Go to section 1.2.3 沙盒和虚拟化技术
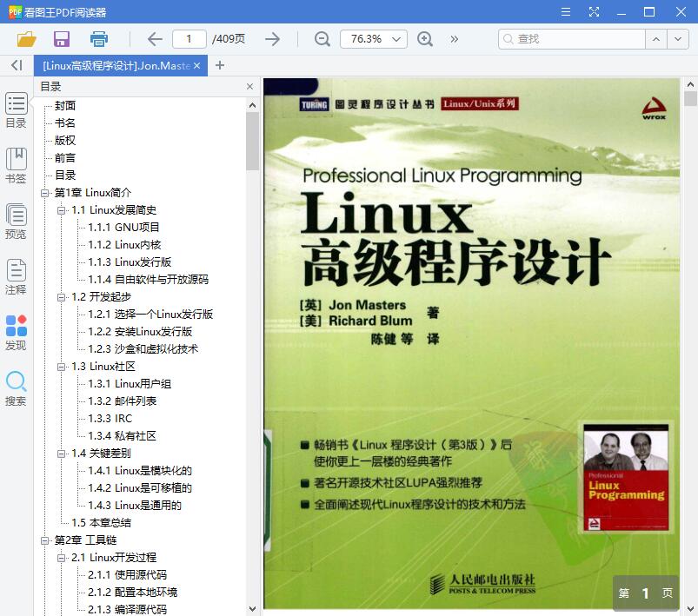The image size is (698, 616). [x=143, y=349]
